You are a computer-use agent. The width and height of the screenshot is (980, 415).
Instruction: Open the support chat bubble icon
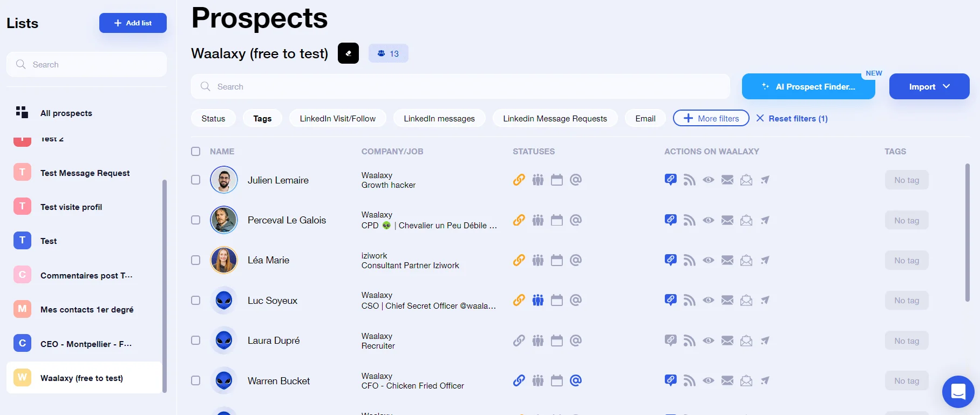(x=958, y=391)
